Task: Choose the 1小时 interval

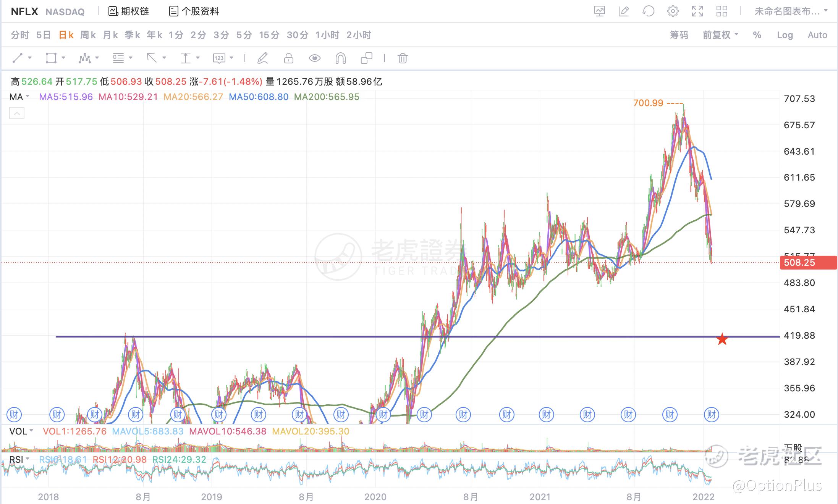Action: [x=327, y=35]
